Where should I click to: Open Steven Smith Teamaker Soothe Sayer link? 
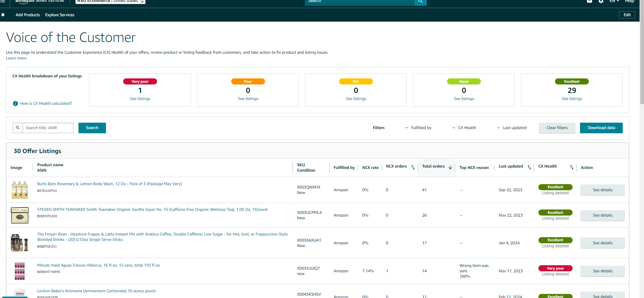pyautogui.click(x=152, y=209)
